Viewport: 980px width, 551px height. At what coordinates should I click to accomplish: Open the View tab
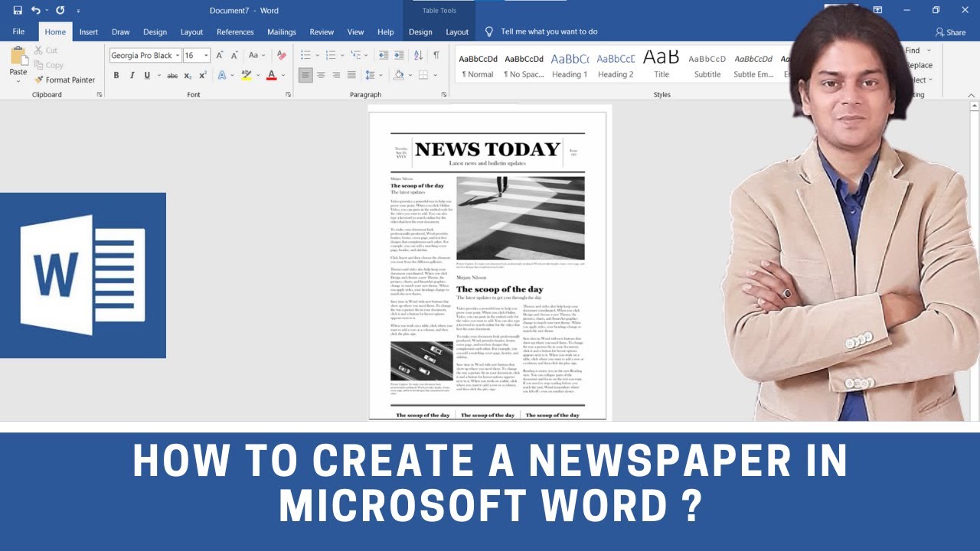click(356, 32)
